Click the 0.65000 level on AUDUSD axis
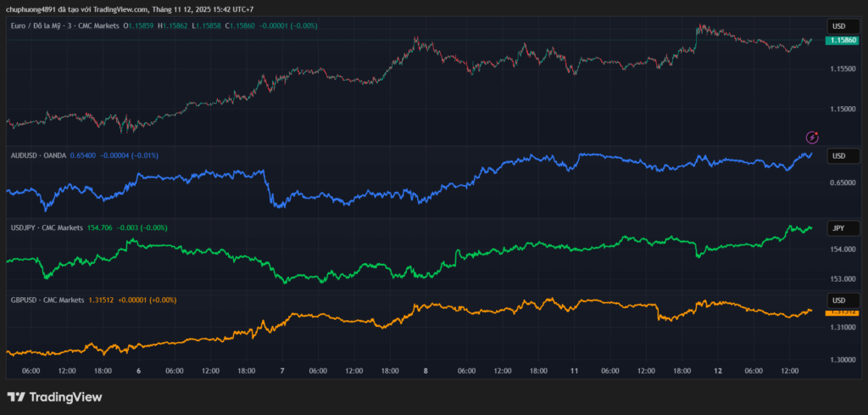This screenshot has height=415, width=868. (x=842, y=182)
